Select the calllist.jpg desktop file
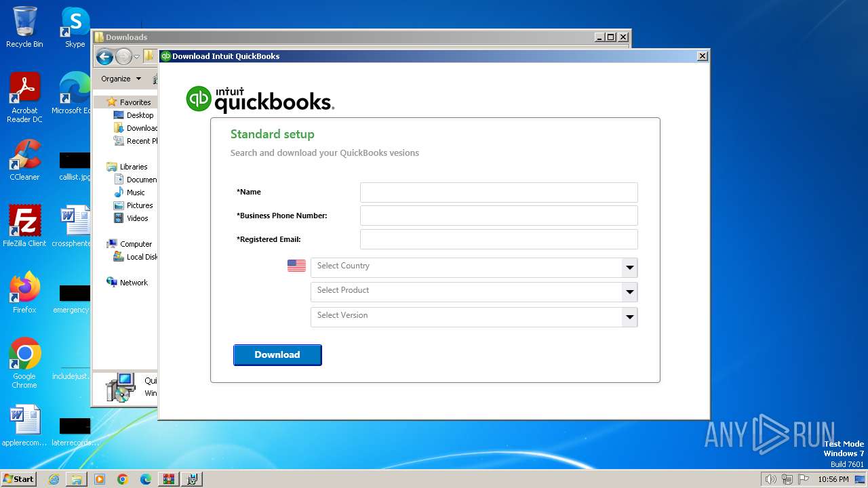 click(x=75, y=165)
